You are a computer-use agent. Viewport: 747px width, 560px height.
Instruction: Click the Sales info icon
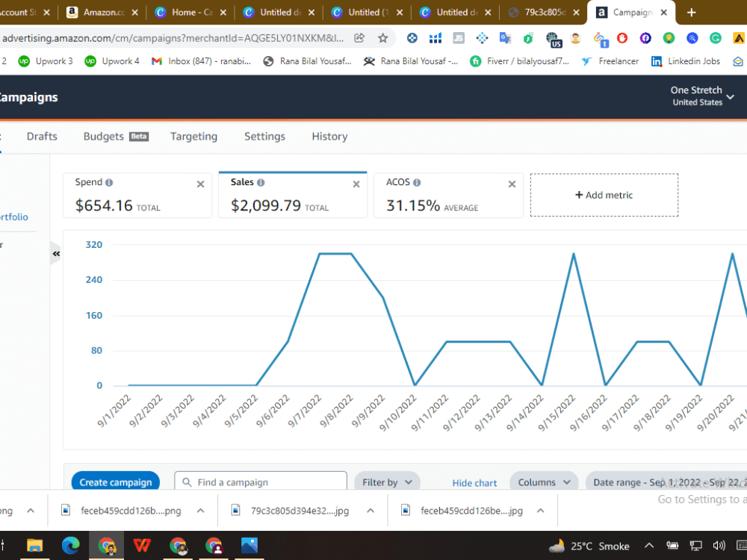(261, 182)
